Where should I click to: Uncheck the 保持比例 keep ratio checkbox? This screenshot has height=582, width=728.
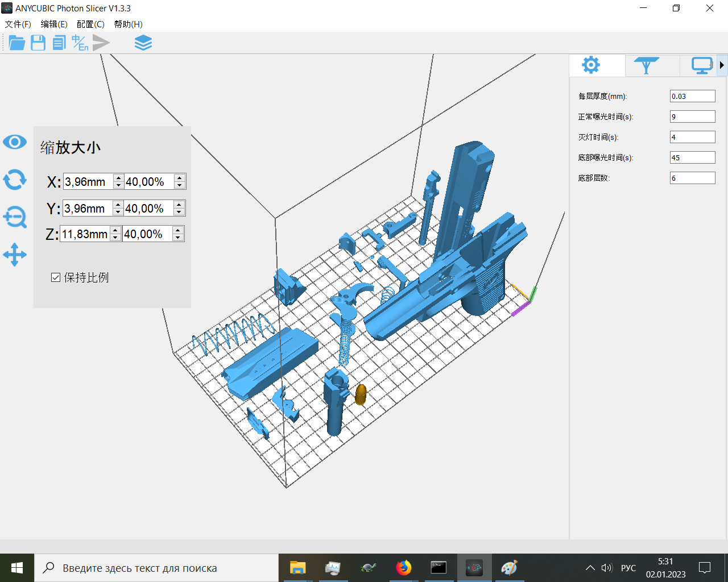(x=56, y=277)
